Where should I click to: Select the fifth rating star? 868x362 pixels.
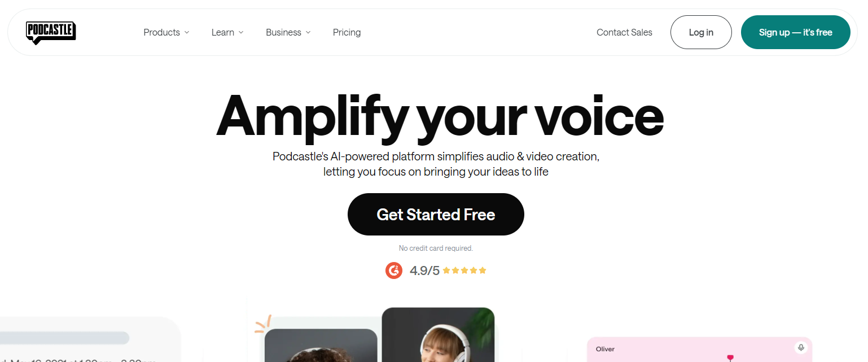click(x=483, y=270)
